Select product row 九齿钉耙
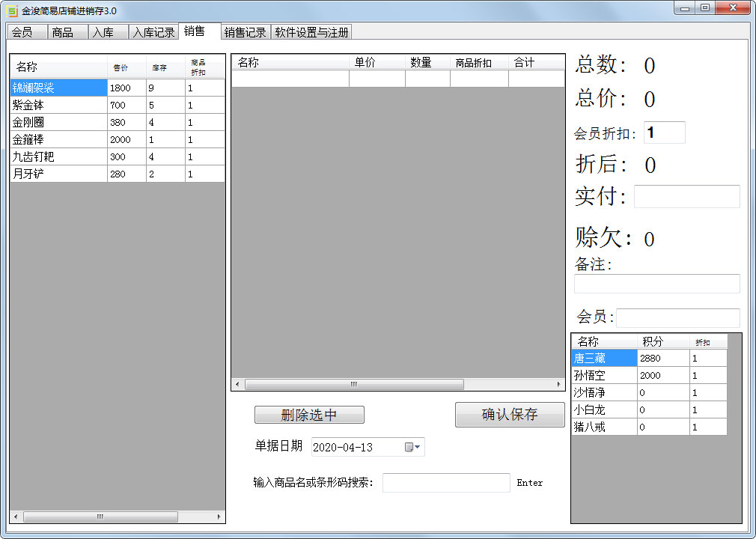 [118, 156]
